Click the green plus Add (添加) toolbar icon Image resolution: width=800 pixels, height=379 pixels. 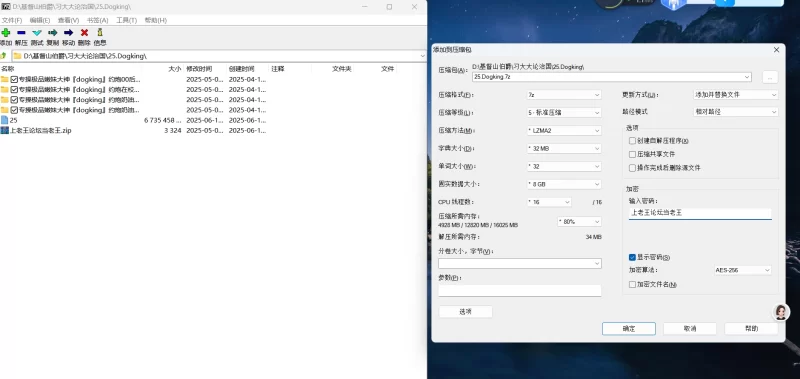coord(5,33)
